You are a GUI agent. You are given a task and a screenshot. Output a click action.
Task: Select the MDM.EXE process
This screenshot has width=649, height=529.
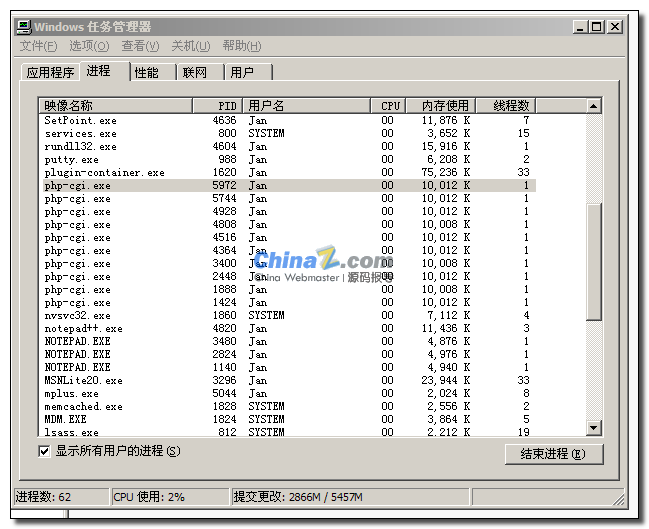[x=287, y=419]
